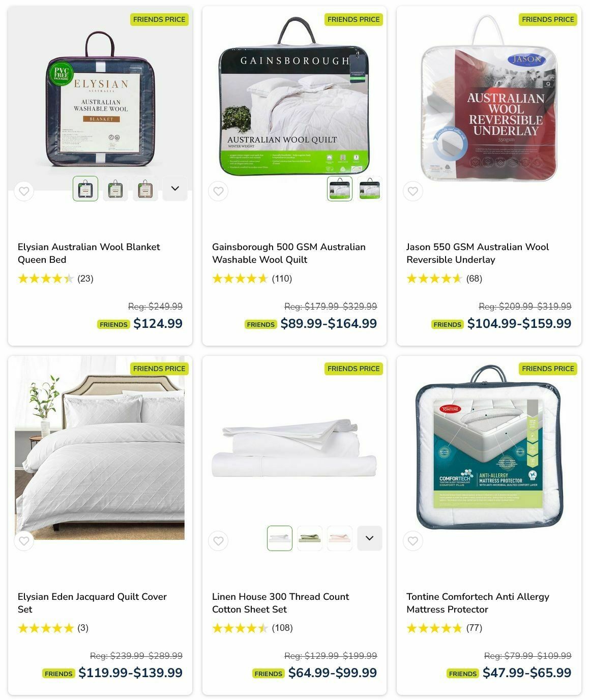Heart the Linen House Cotton Sheet Set
Viewport: 590px width, 700px height.
[x=218, y=541]
